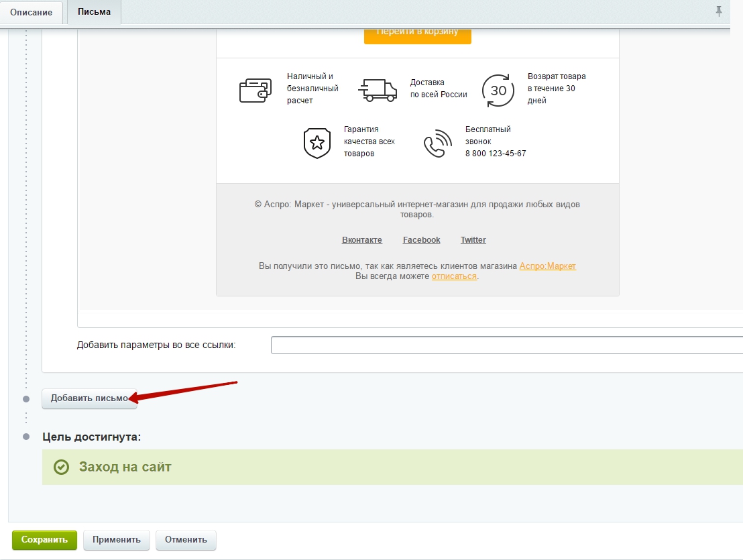Click the Добавить письмо button
743x560 pixels.
(90, 398)
